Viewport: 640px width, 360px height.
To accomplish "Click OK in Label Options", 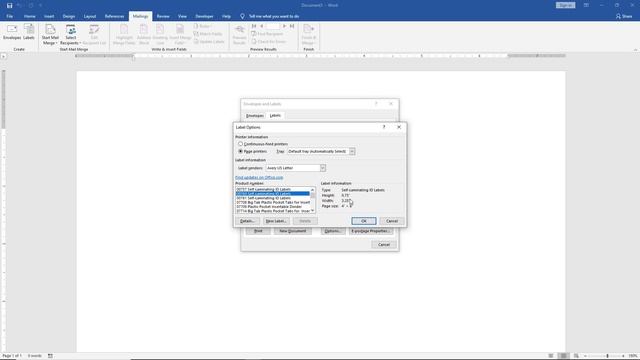I will [x=364, y=221].
